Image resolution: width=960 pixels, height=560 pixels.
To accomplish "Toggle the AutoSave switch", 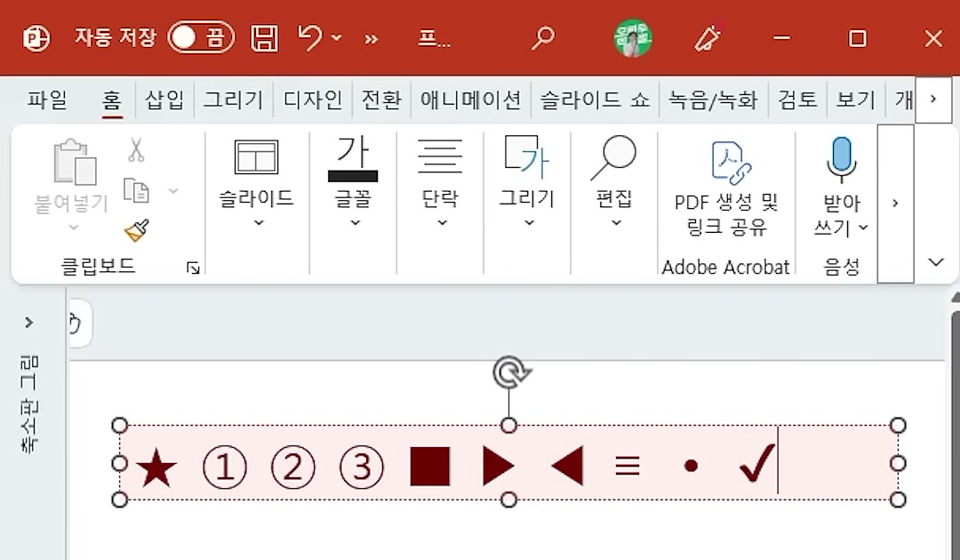I will (x=201, y=37).
